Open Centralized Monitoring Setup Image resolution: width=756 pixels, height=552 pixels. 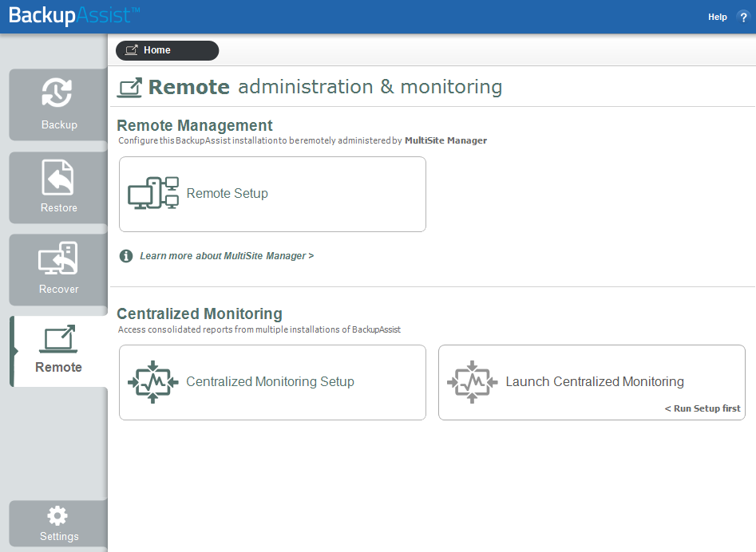tap(272, 382)
